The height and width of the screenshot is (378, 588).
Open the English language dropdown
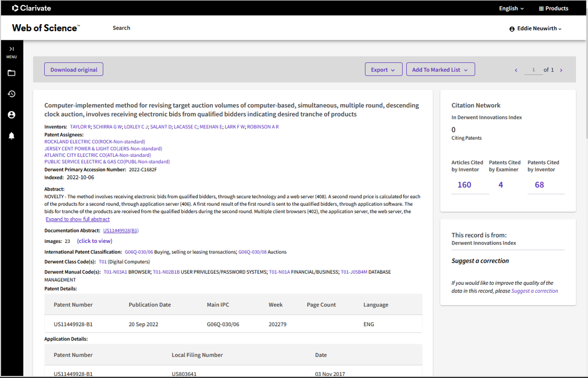tap(511, 8)
